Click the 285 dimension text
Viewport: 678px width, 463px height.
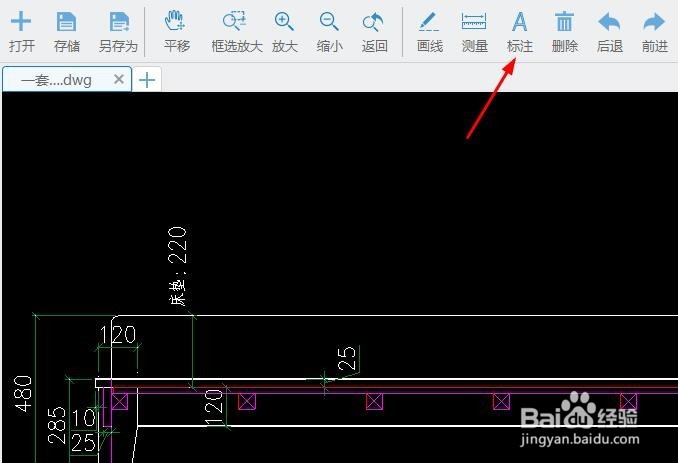tap(57, 425)
